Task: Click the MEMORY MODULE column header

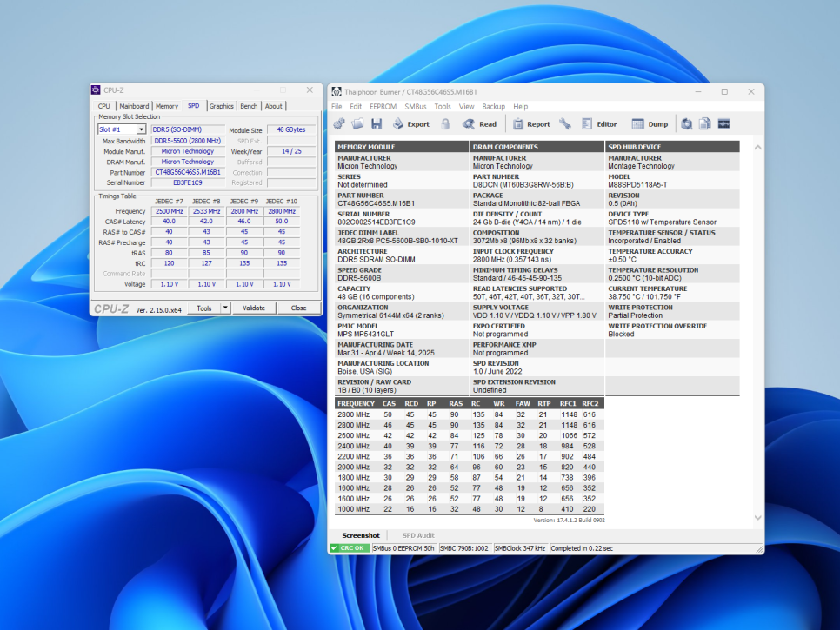Action: (x=402, y=147)
